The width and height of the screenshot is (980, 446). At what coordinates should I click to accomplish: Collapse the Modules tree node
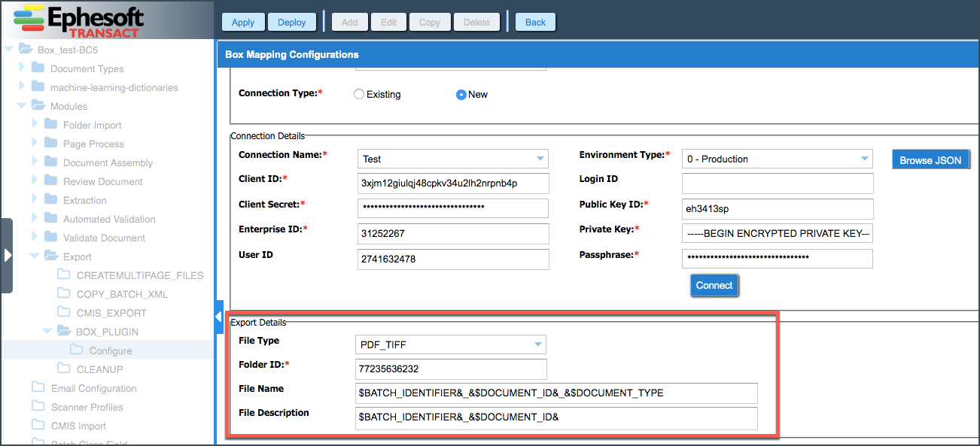pos(22,106)
